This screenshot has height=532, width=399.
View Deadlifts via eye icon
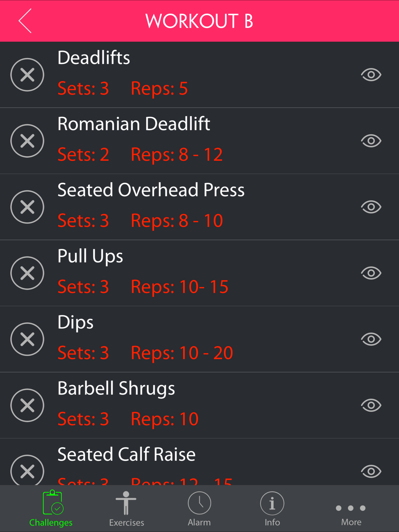pyautogui.click(x=371, y=75)
